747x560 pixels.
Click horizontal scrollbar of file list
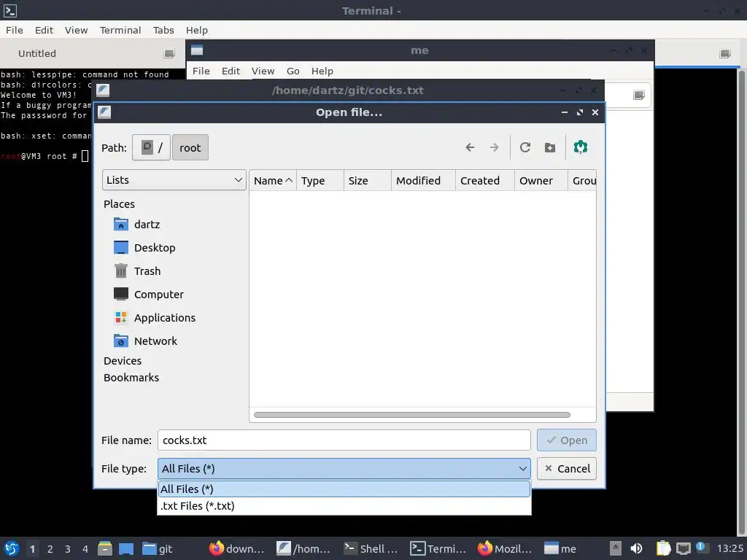[412, 415]
